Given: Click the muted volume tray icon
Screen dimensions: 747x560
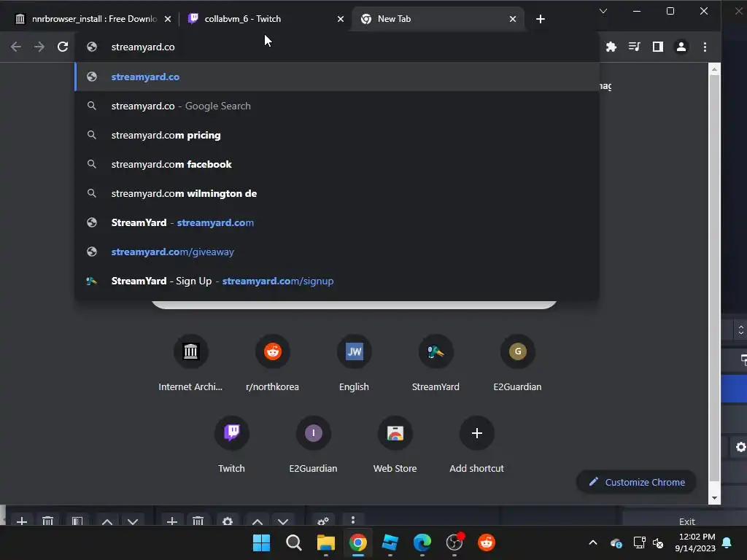Looking at the screenshot, I should 659,542.
